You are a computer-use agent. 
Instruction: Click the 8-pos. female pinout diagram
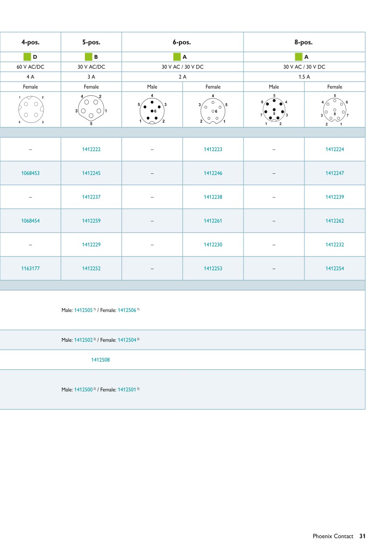coord(335,110)
